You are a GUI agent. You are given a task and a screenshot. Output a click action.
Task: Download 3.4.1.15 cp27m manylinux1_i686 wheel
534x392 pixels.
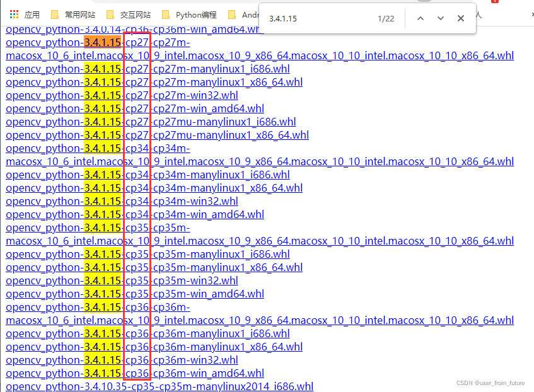(x=148, y=69)
